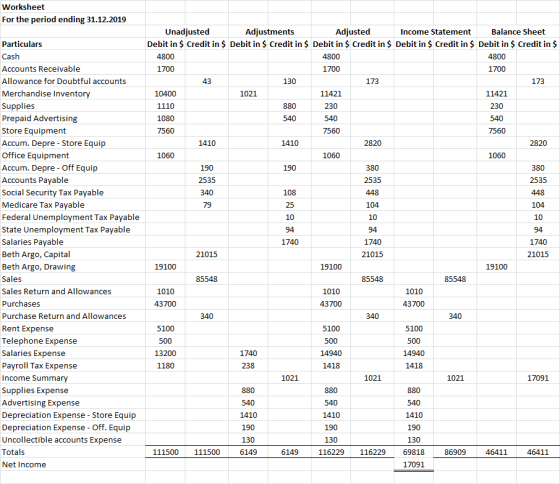The image size is (560, 484).
Task: Click the "Salaries Expense" row label
Action: (34, 353)
